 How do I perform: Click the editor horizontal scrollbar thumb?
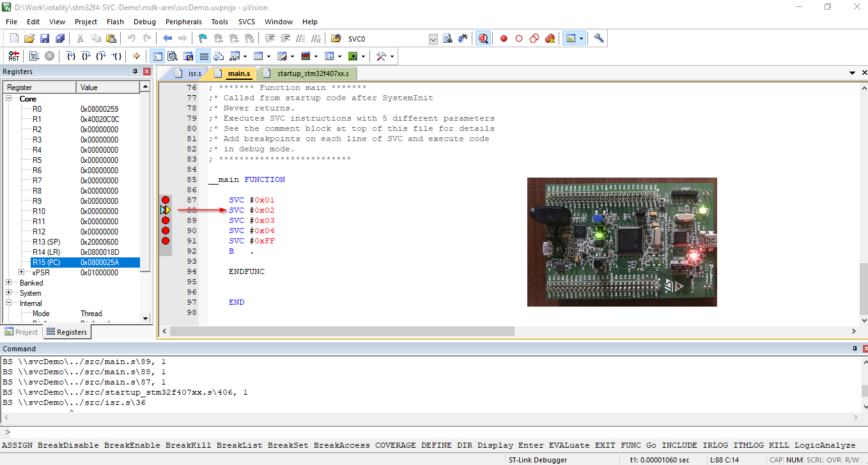(x=342, y=332)
